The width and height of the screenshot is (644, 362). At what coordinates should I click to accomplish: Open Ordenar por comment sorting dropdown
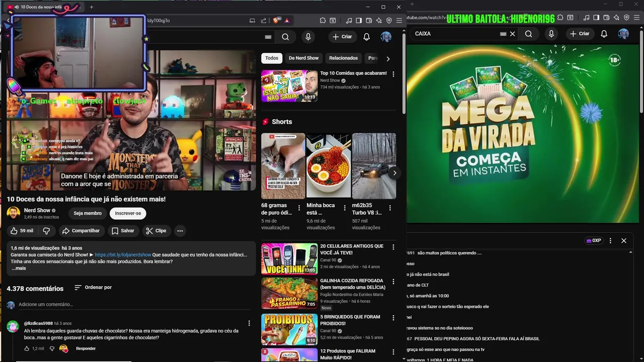(x=93, y=288)
